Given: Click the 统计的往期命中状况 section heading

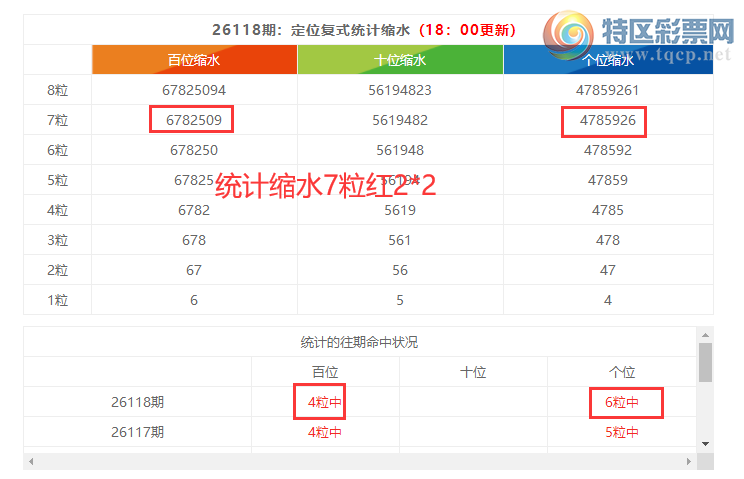Looking at the screenshot, I should click(359, 342).
